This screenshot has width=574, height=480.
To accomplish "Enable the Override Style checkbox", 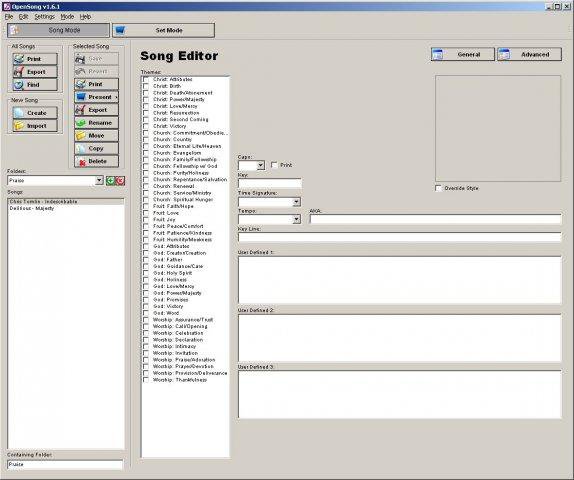I will 438,188.
